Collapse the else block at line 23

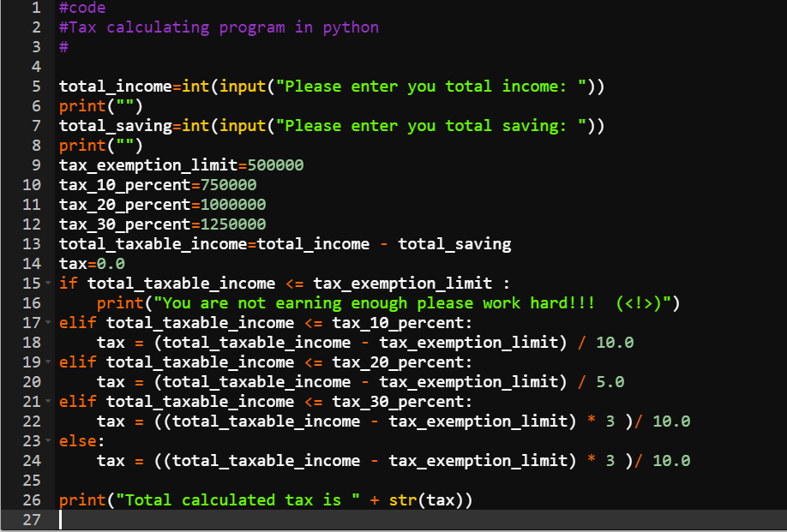click(x=48, y=440)
